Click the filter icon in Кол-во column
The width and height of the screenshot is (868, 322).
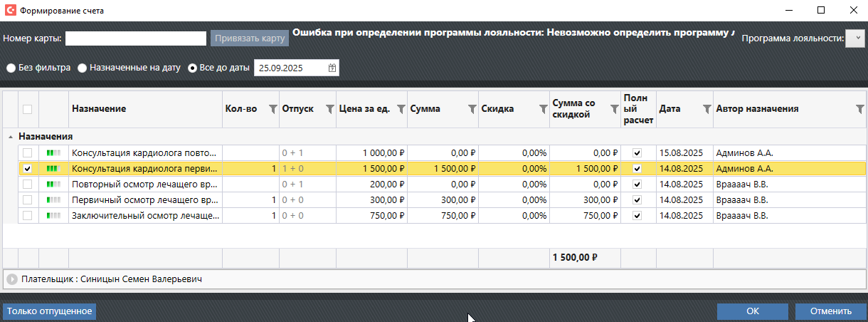tap(272, 109)
